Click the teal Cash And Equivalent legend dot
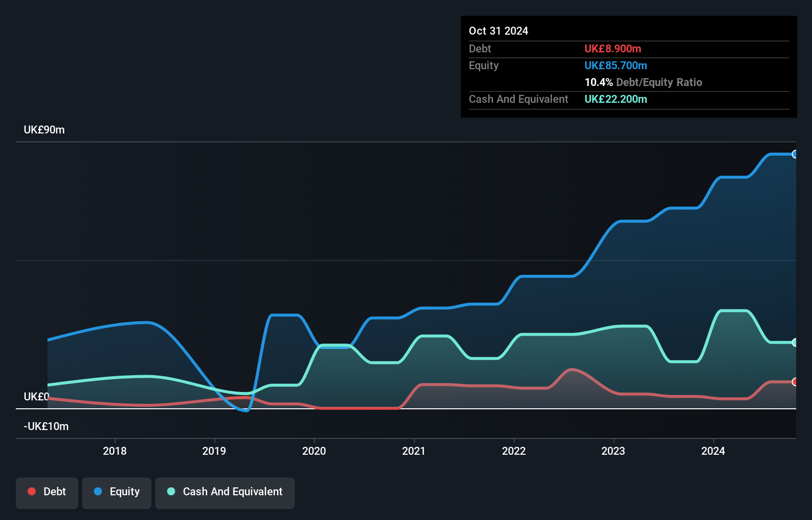 click(x=171, y=491)
